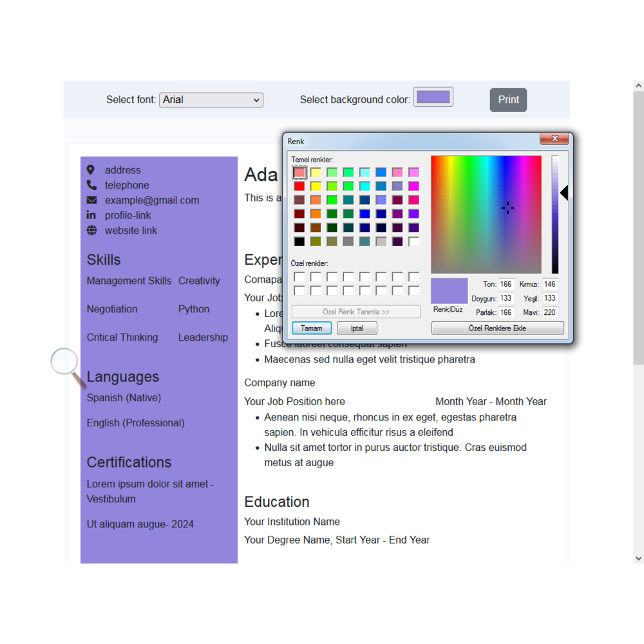Click the page scrollbar down arrow

coord(638,558)
